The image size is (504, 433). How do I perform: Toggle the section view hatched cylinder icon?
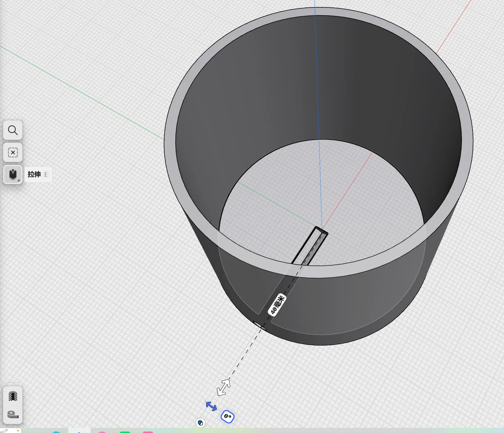pos(13,396)
